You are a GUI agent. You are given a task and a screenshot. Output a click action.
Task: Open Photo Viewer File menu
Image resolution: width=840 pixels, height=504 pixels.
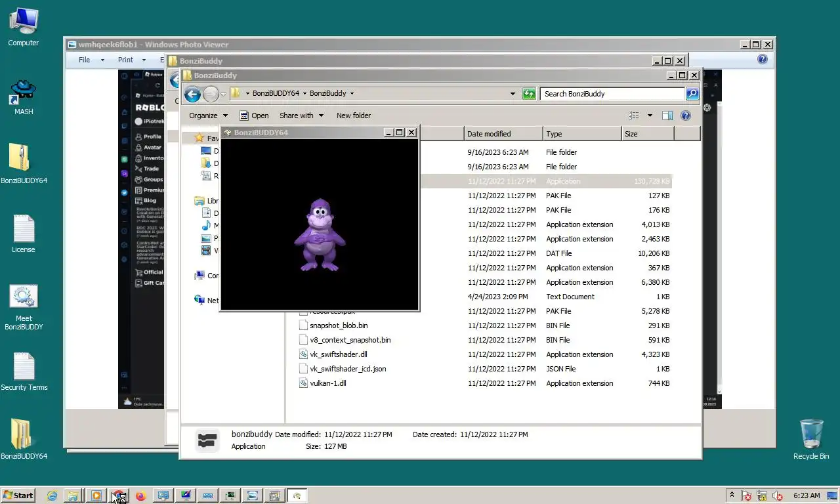91,60
